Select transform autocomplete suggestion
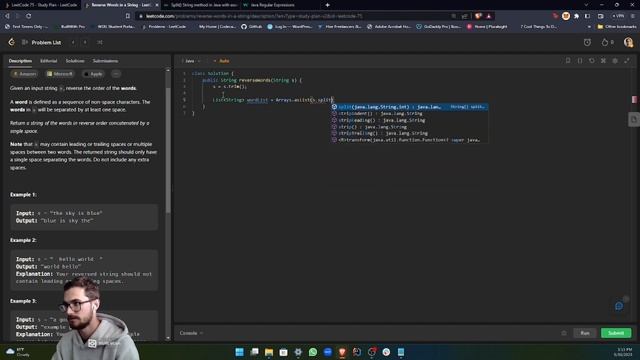The width and height of the screenshot is (640, 360). point(409,140)
